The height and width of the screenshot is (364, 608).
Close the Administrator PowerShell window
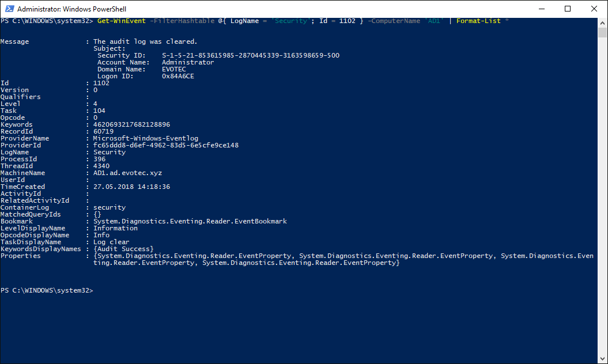(x=594, y=9)
